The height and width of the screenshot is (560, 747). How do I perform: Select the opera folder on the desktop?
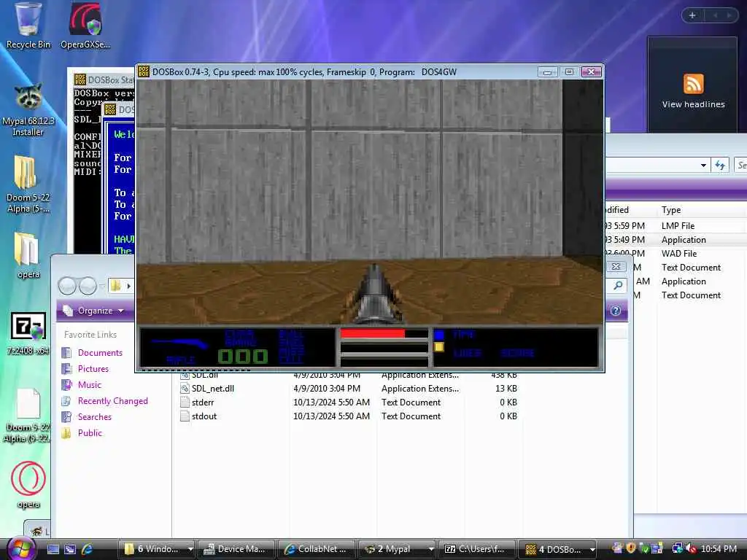[26, 249]
